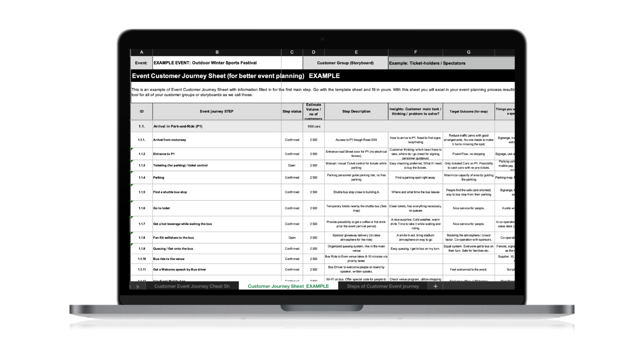Click the 'Go to toilet' cell
The width and height of the screenshot is (644, 362).
pos(217,208)
